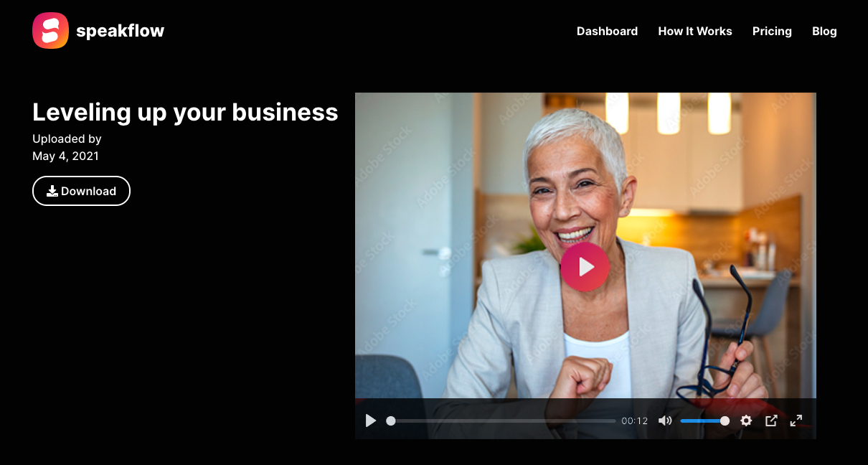Click the blue volume slider track

703,421
